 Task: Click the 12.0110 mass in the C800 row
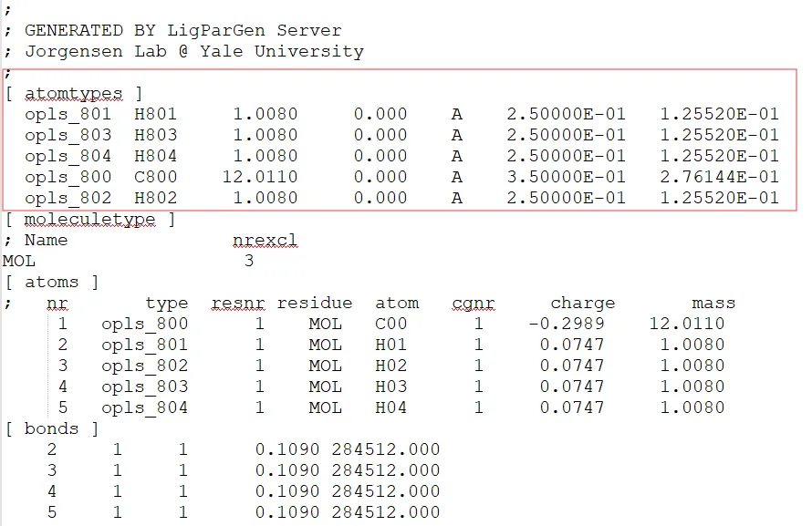[260, 178]
